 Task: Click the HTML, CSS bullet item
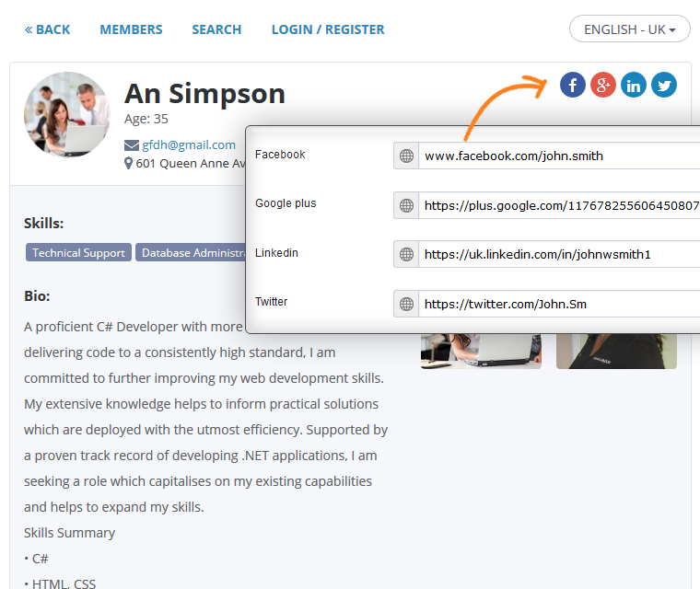click(60, 583)
